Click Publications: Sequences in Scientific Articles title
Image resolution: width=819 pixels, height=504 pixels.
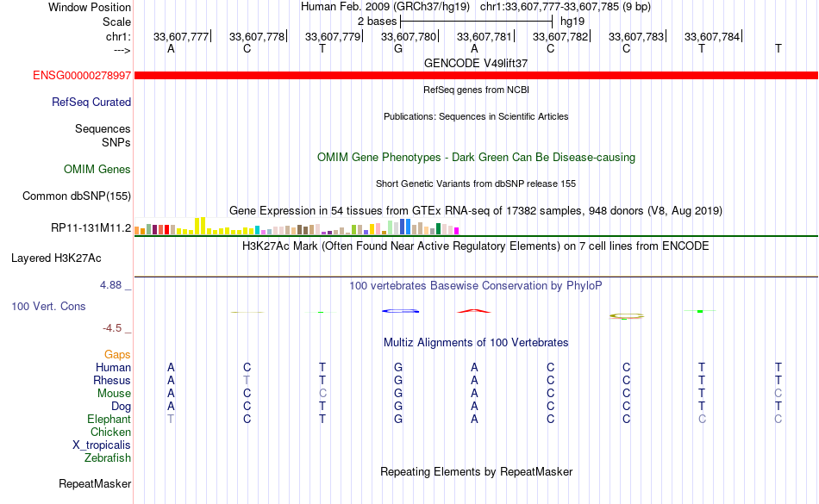point(476,116)
